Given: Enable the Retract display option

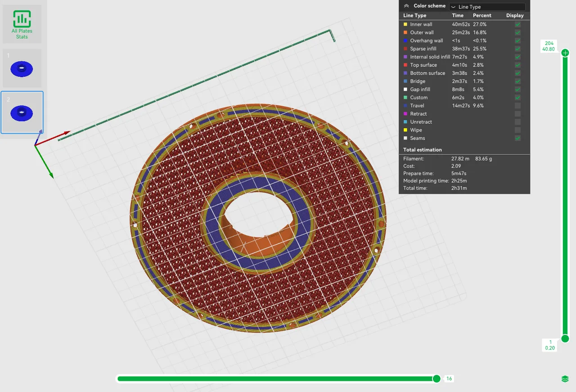Looking at the screenshot, I should [x=517, y=113].
